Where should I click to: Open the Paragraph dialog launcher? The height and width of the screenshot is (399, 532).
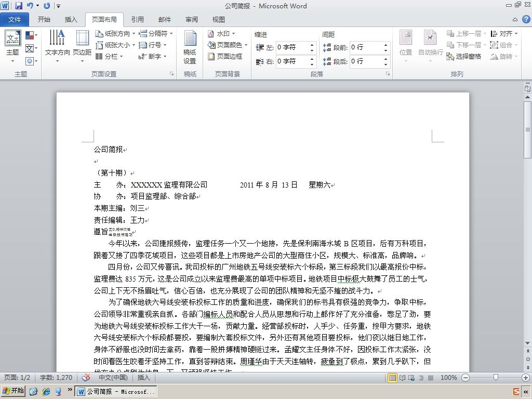pyautogui.click(x=388, y=74)
